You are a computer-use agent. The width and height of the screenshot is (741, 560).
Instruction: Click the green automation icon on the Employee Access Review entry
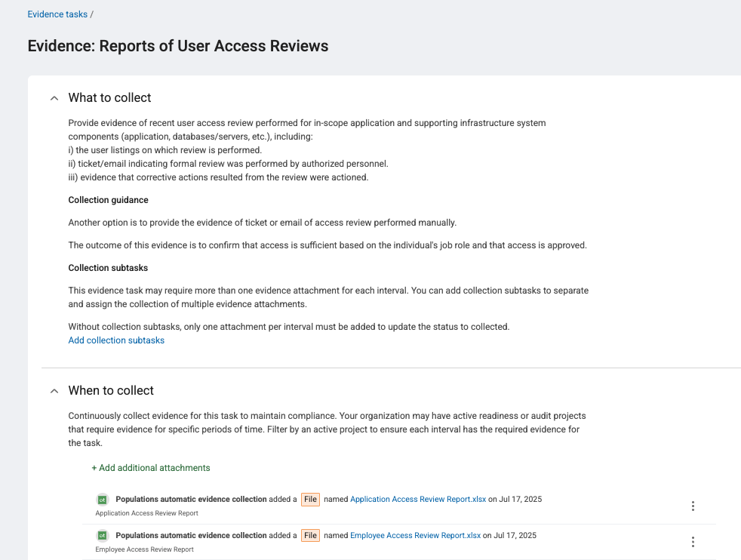click(x=102, y=535)
